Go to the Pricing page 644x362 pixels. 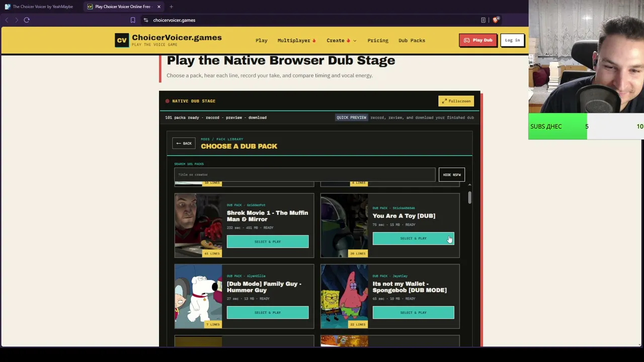(377, 40)
